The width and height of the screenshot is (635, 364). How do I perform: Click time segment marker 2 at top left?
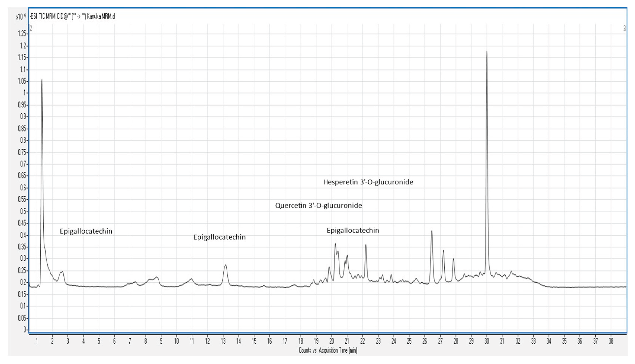31,28
